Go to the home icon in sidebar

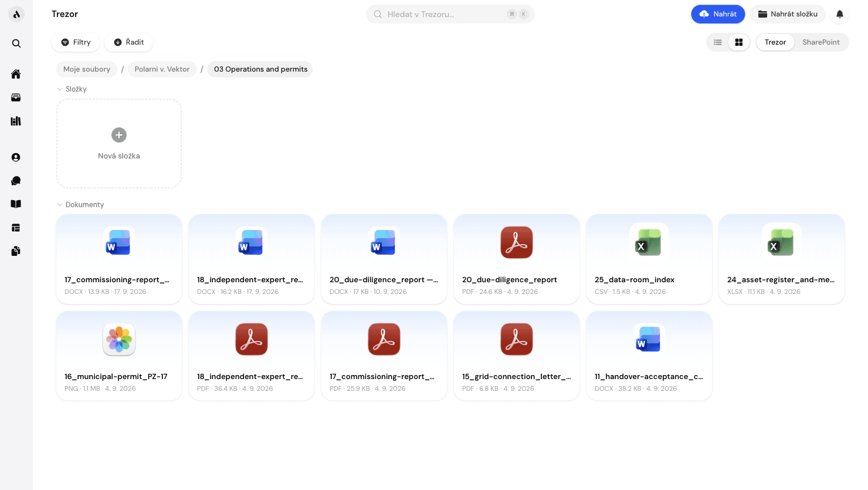pyautogui.click(x=16, y=74)
